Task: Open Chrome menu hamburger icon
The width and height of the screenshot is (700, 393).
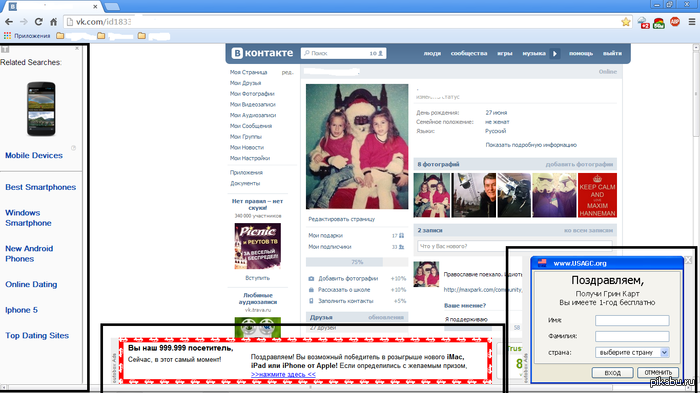Action: pos(692,21)
